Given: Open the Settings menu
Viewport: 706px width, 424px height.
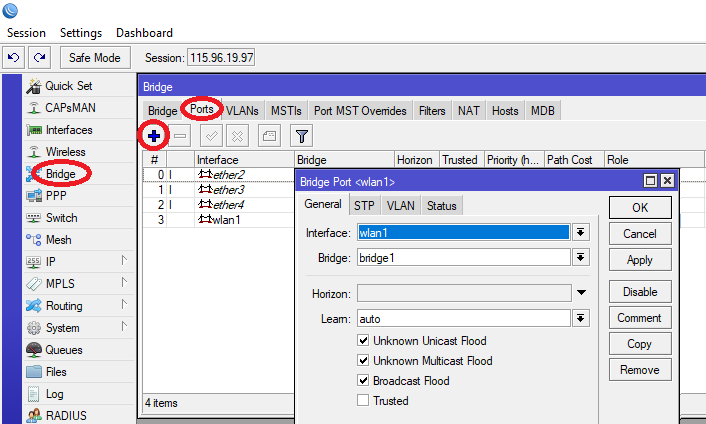Looking at the screenshot, I should pyautogui.click(x=81, y=33).
